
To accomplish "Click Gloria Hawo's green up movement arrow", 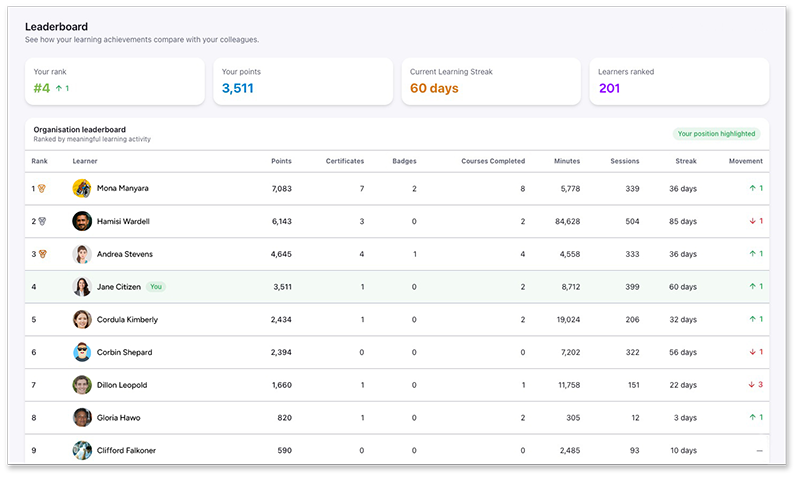I will 752,417.
